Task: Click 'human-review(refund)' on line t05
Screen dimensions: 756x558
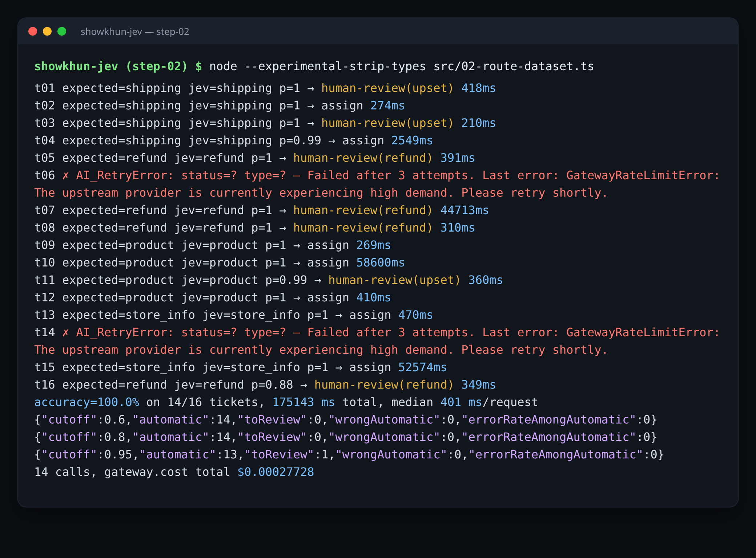Action: (x=363, y=158)
